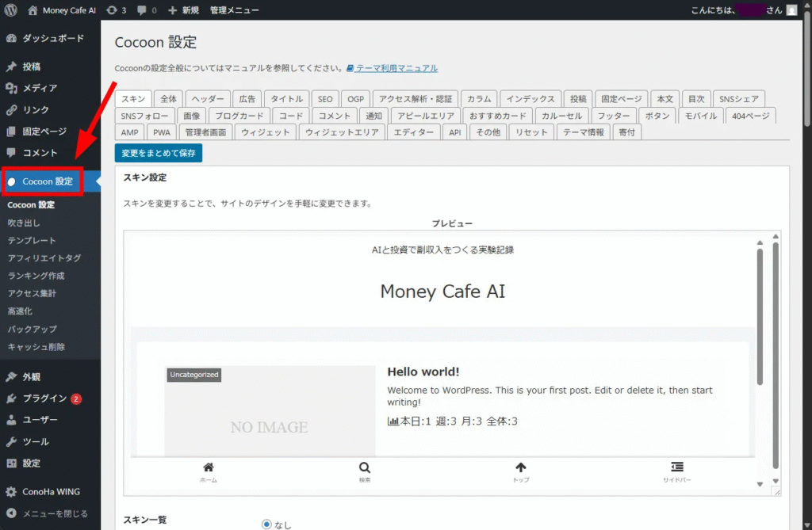This screenshot has width=812, height=530.
Task: Click 変更をまとめて保存 button
Action: tap(159, 153)
